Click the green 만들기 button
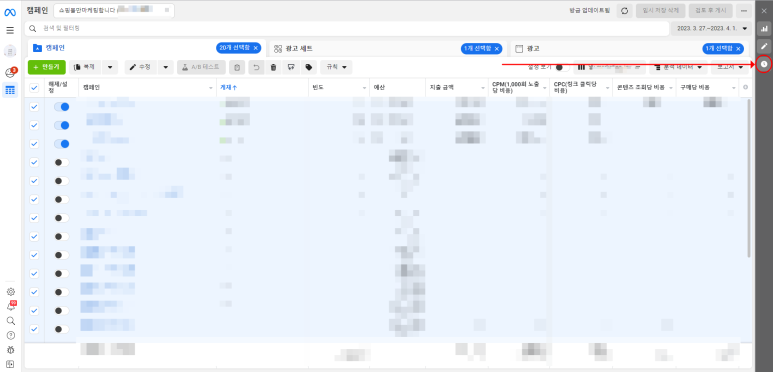 click(x=47, y=68)
